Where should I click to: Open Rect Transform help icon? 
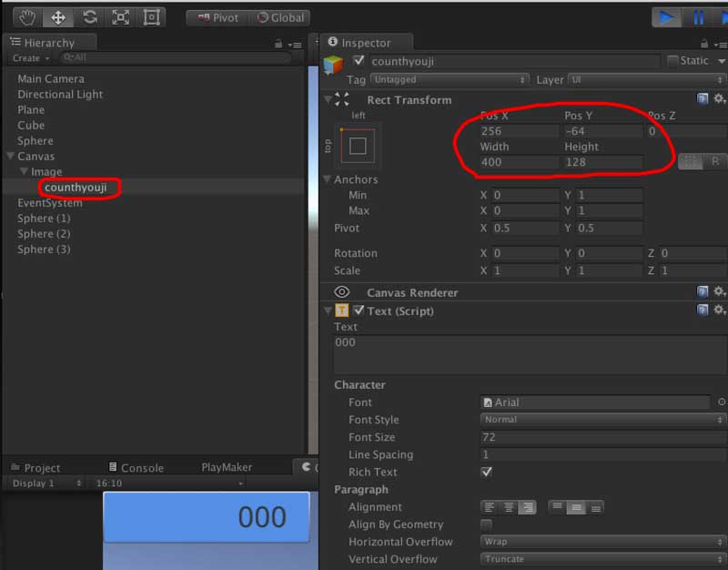tap(703, 99)
